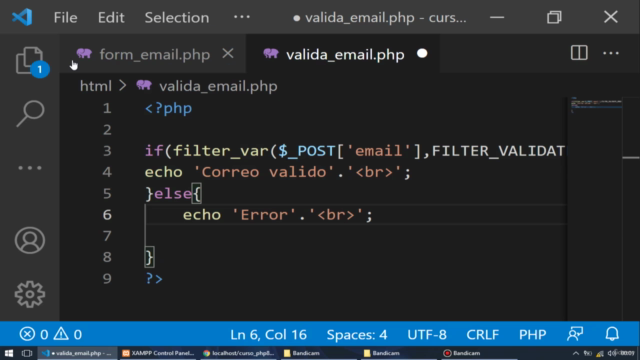
Task: Click unsaved dot on valida_email.php tab
Action: (422, 53)
